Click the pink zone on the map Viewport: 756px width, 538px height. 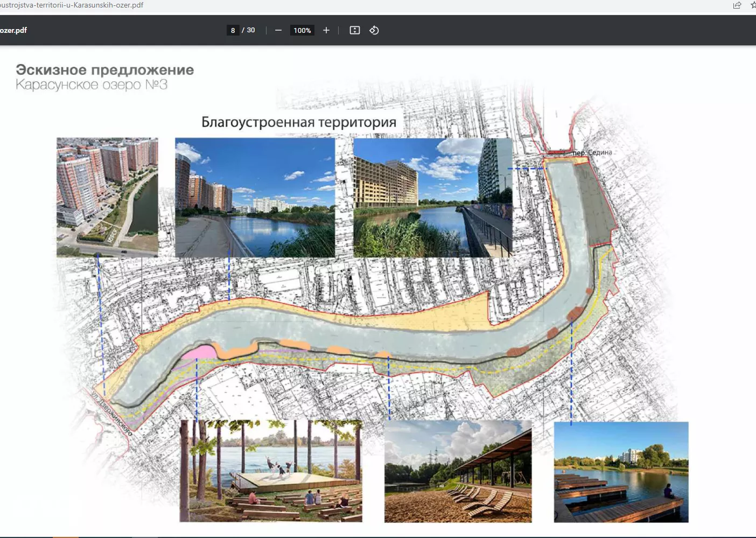pyautogui.click(x=198, y=353)
